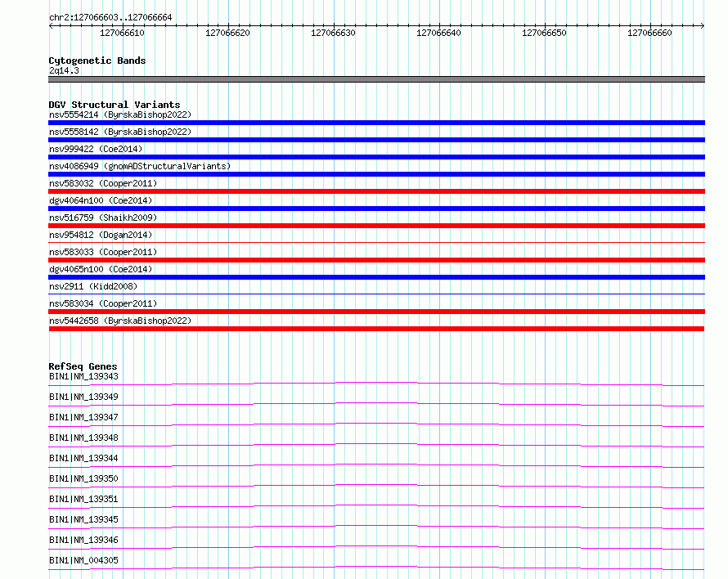The width and height of the screenshot is (728, 579).
Task: Click the magenta line of BIN1|NM_139346
Action: [x=376, y=547]
